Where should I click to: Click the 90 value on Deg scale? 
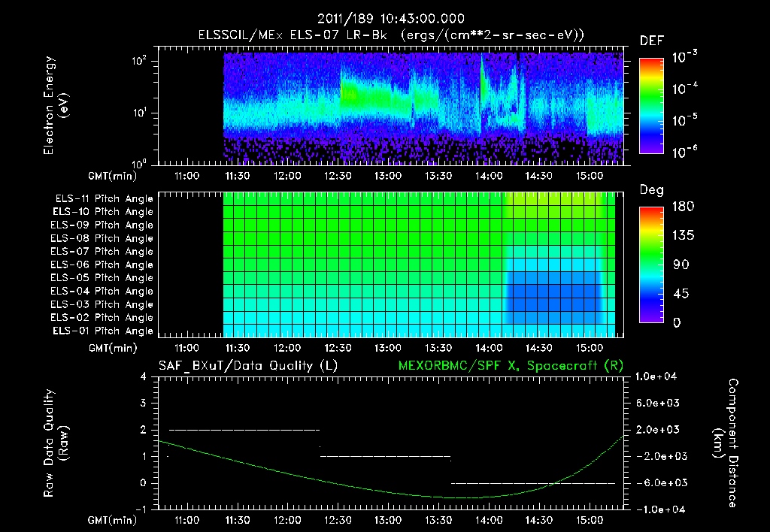681,265
